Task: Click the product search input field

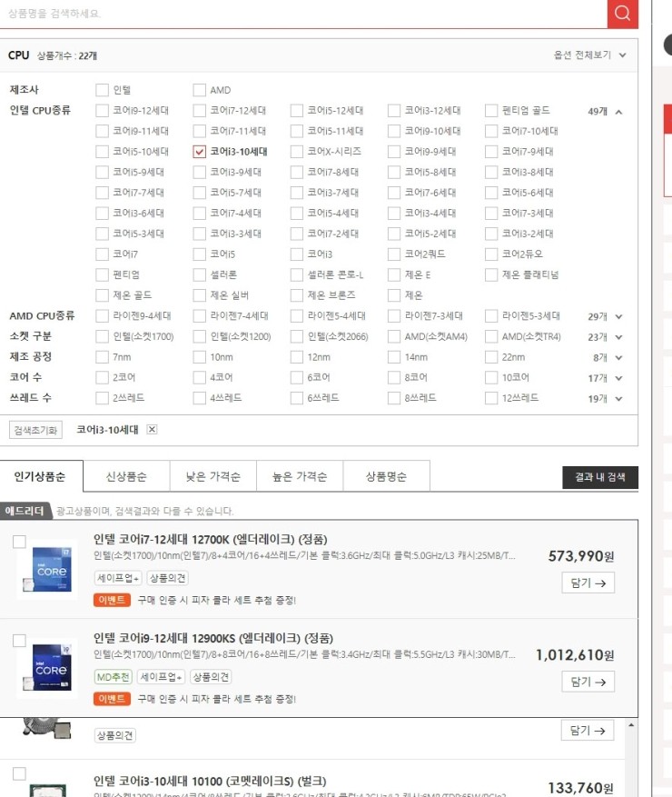Action: 302,14
